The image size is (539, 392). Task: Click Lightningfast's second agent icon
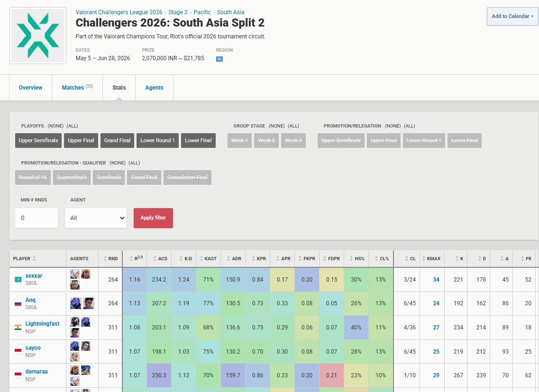(x=86, y=322)
